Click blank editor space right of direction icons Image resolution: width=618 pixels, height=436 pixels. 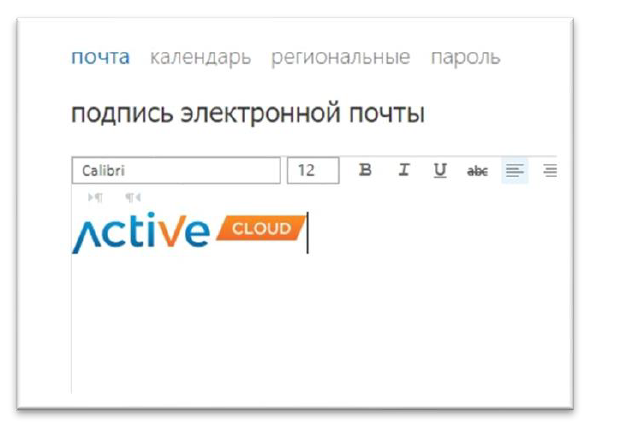(350, 198)
